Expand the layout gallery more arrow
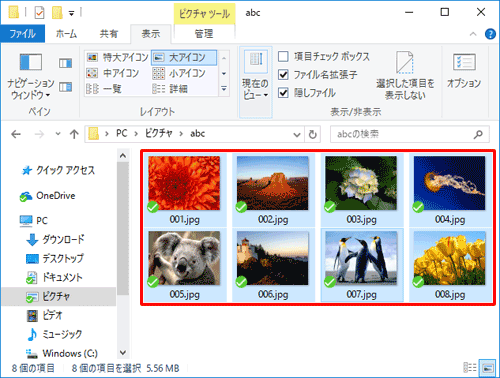Screen dimensions: 500x378 224,89
